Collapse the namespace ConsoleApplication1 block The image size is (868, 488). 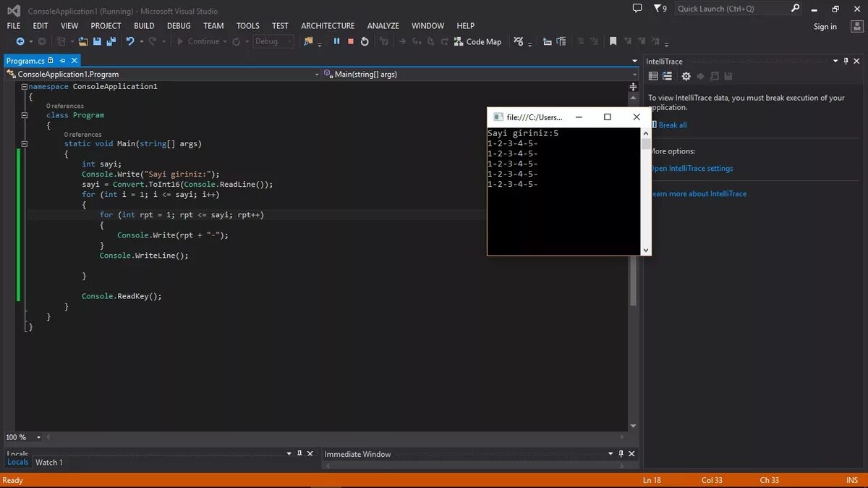(25, 86)
